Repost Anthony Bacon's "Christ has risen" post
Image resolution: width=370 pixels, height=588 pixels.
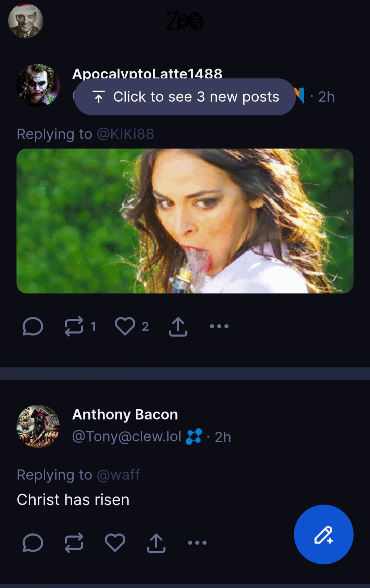(x=74, y=543)
